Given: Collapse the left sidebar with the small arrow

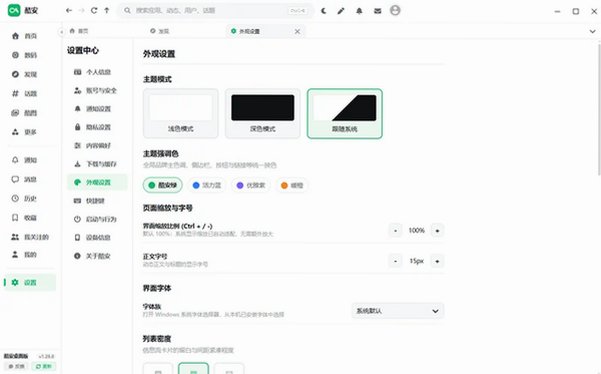Looking at the screenshot, I should pyautogui.click(x=61, y=32).
